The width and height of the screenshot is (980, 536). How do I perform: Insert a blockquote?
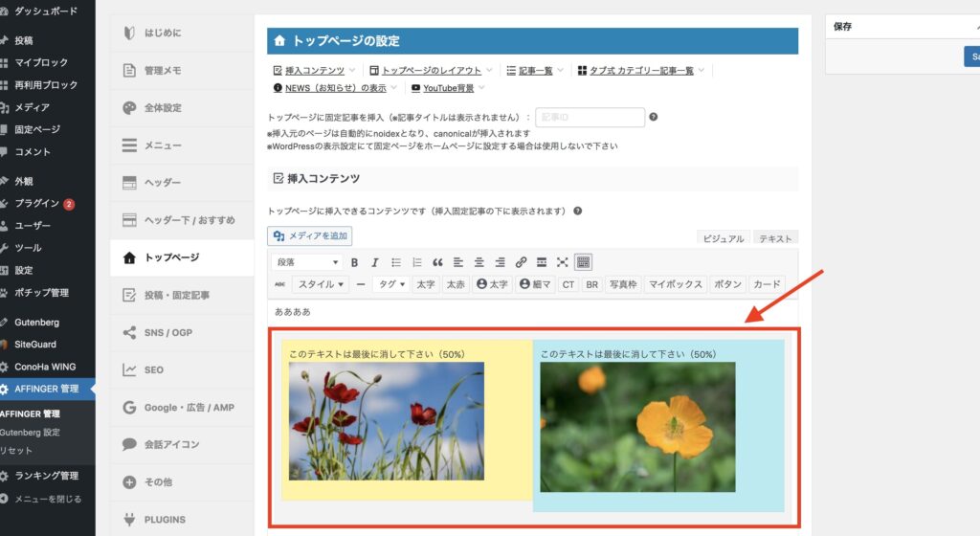437,262
